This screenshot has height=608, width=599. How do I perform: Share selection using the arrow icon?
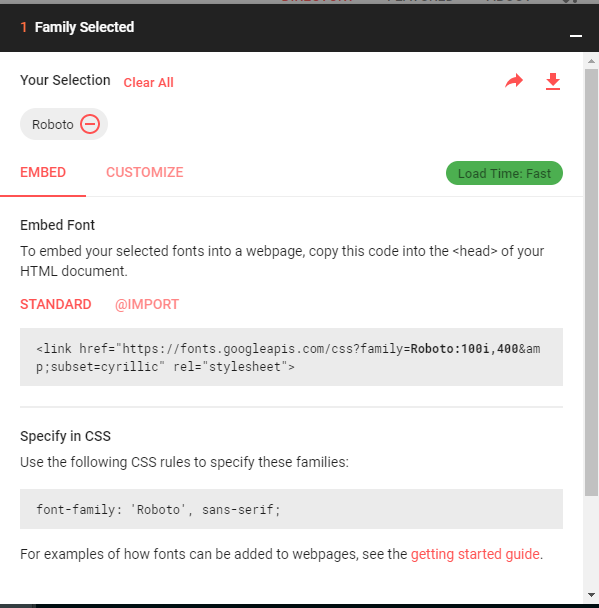514,81
